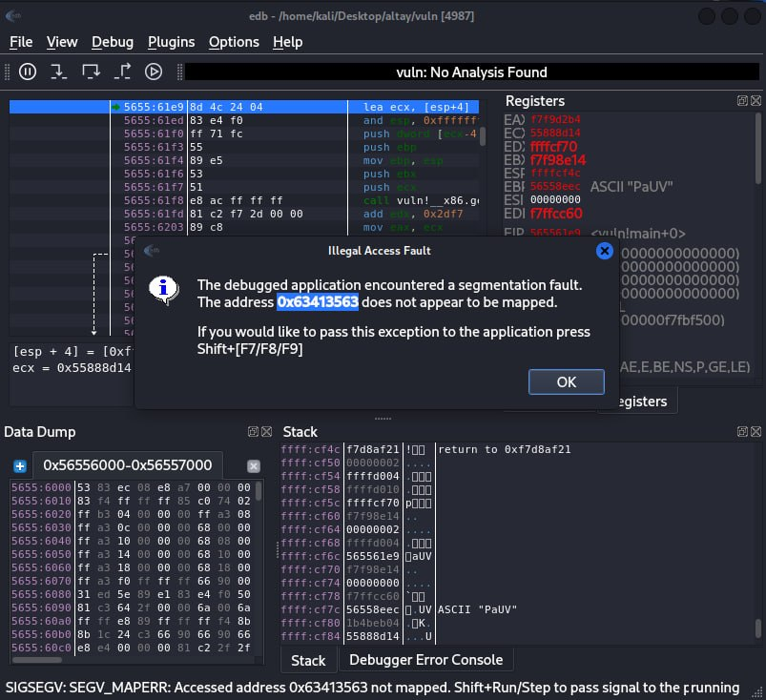
Task: Select disassembly row 5655:61ed
Action: [244, 120]
